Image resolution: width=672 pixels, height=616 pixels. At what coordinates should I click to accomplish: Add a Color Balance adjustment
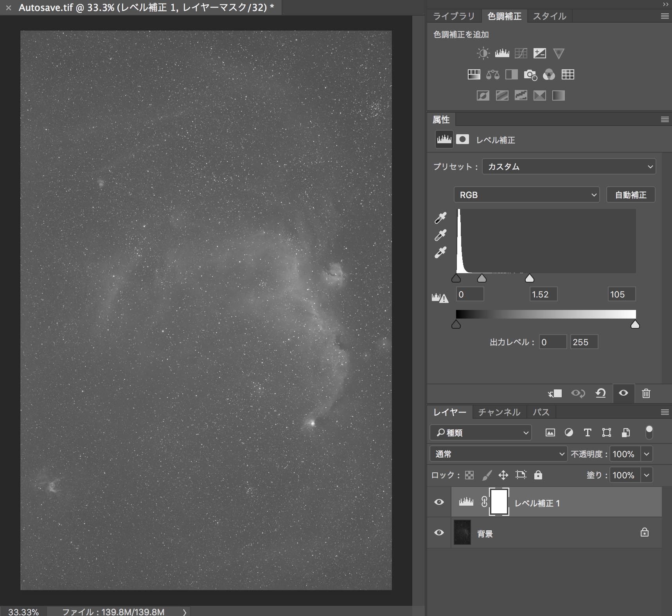[492, 74]
